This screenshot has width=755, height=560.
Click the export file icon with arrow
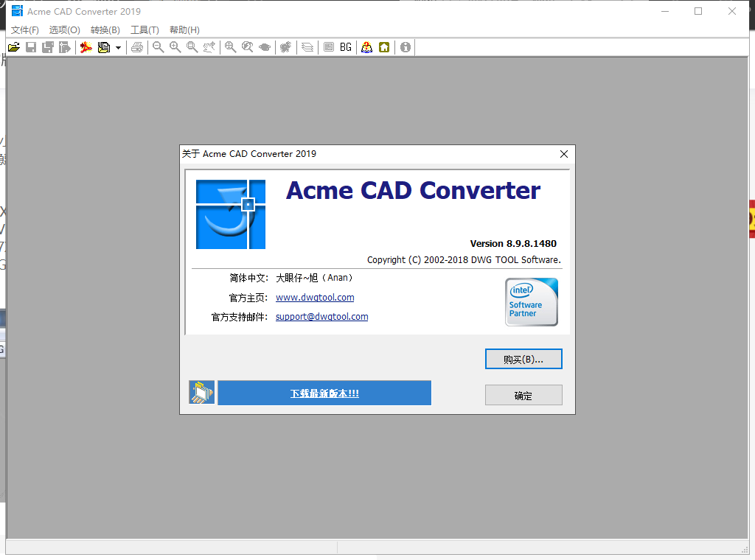(x=65, y=47)
